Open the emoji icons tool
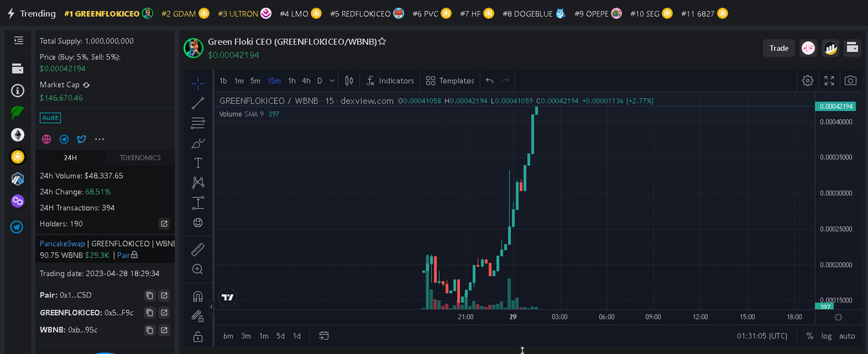868x354 pixels. pos(197,223)
